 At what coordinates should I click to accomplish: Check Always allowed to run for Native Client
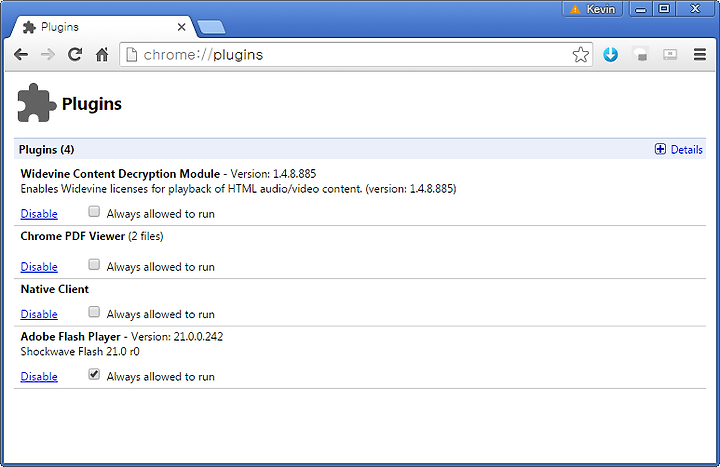point(94,312)
